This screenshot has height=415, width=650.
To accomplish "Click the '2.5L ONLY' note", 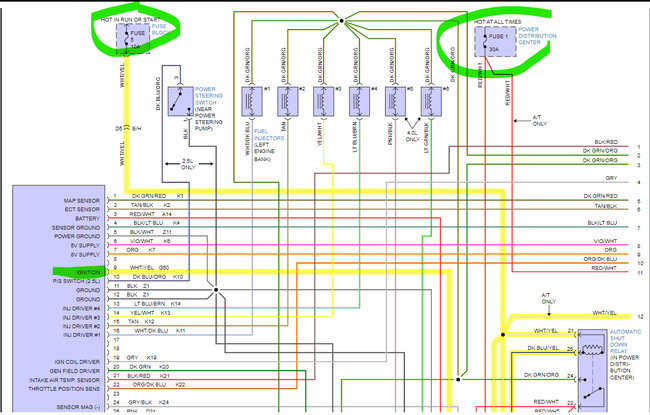I will tap(189, 164).
